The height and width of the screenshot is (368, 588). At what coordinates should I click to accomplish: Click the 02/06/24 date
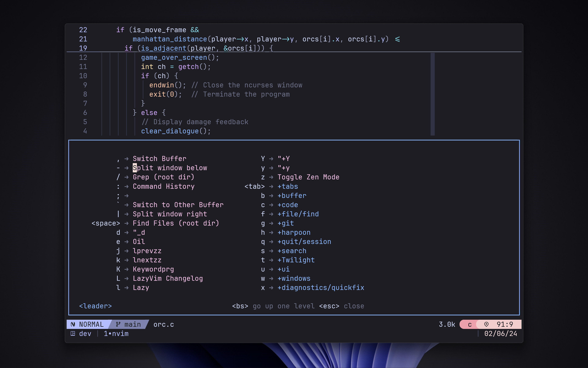pos(501,334)
